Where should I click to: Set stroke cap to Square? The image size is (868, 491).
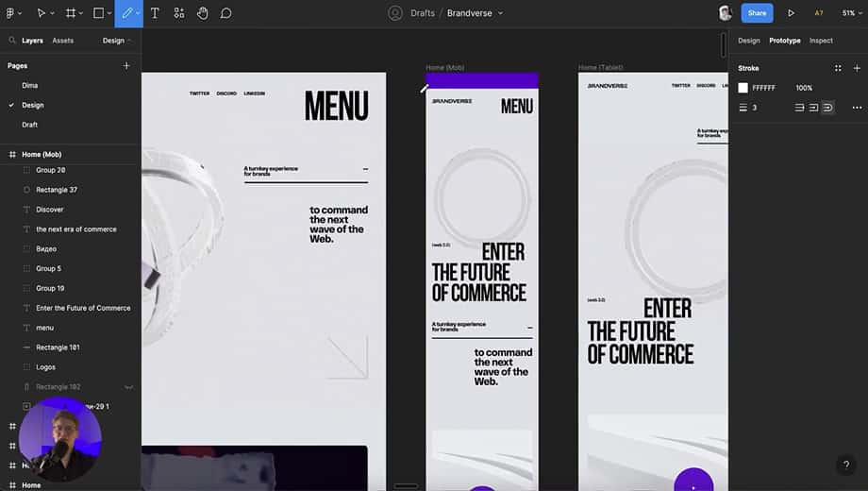(x=813, y=108)
